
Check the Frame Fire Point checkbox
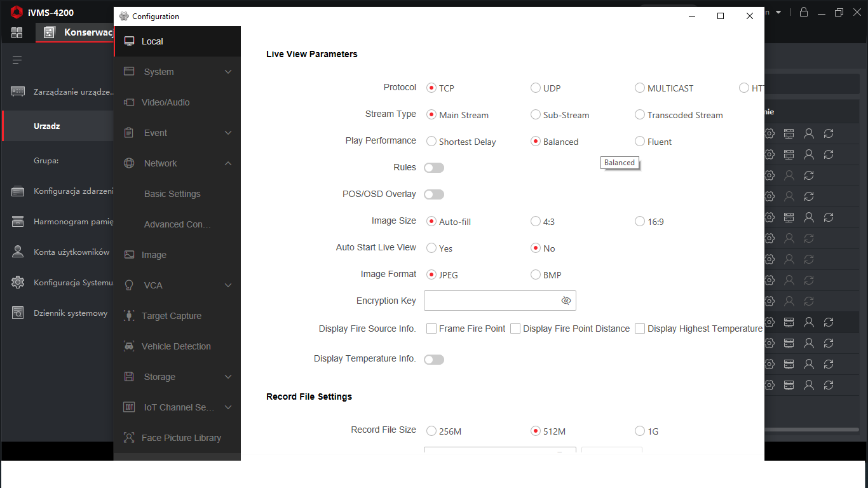pyautogui.click(x=431, y=329)
